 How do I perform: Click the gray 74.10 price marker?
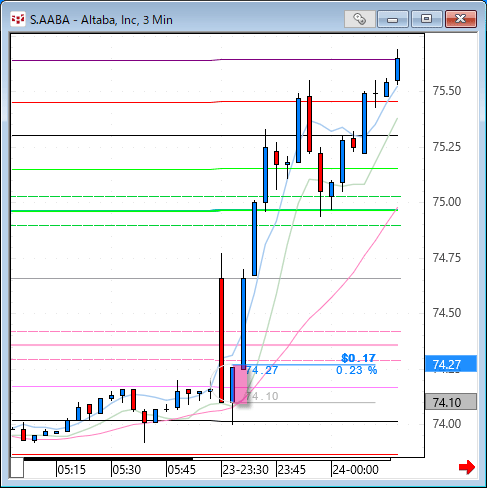coord(451,402)
